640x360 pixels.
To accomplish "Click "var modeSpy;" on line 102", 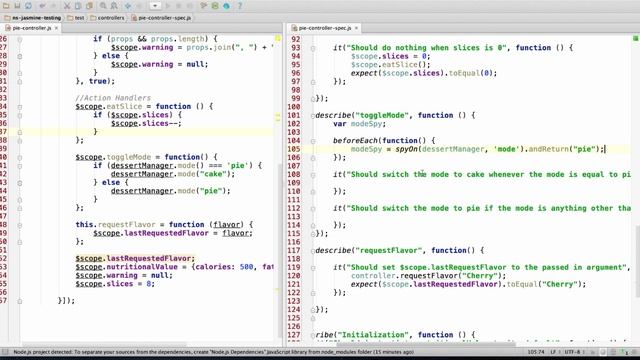I will tap(359, 124).
